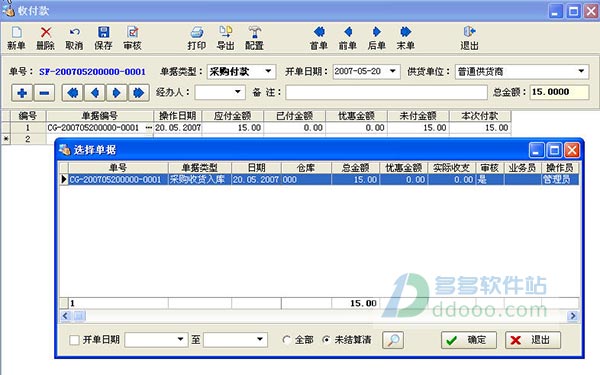Open the 经办人 dropdown

point(237,92)
